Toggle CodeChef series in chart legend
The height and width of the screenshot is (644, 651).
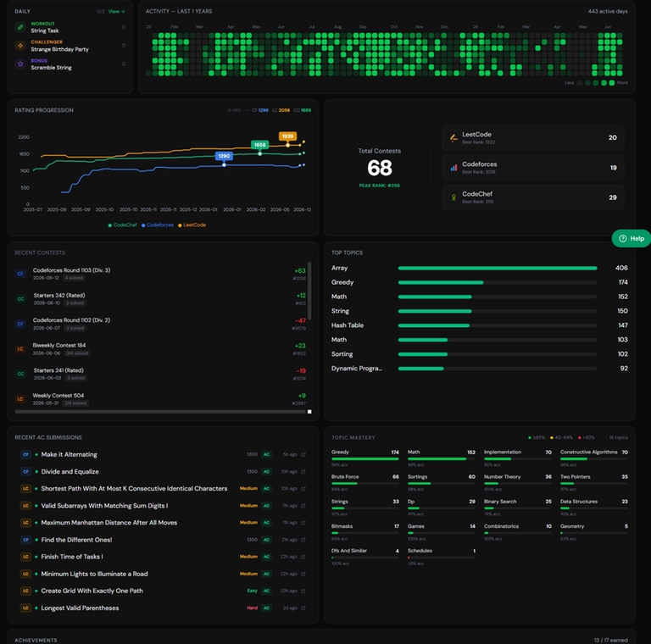122,225
